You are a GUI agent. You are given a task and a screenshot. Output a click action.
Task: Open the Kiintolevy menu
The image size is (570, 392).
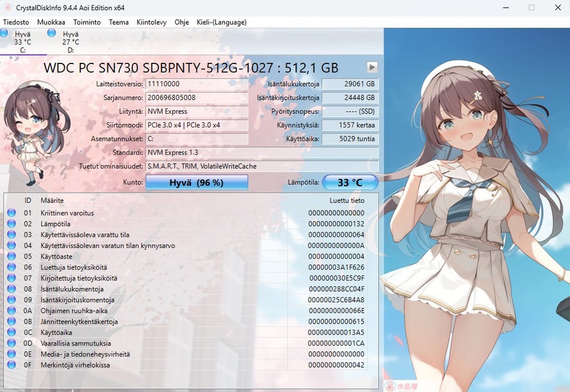coord(151,22)
